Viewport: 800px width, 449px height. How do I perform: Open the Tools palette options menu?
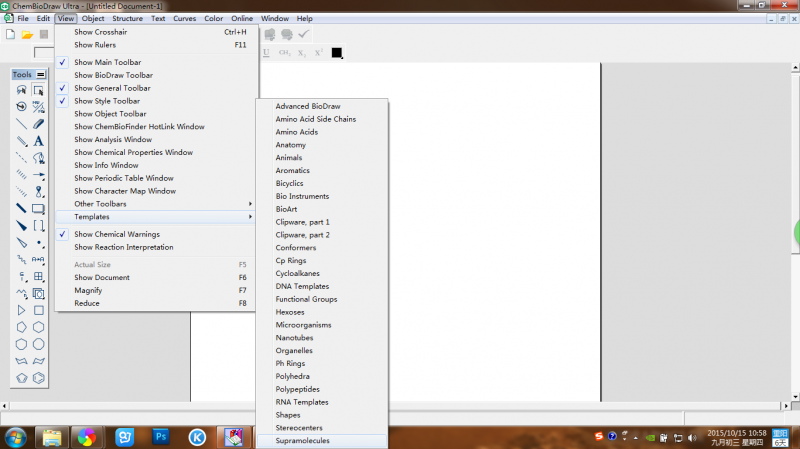[41, 74]
